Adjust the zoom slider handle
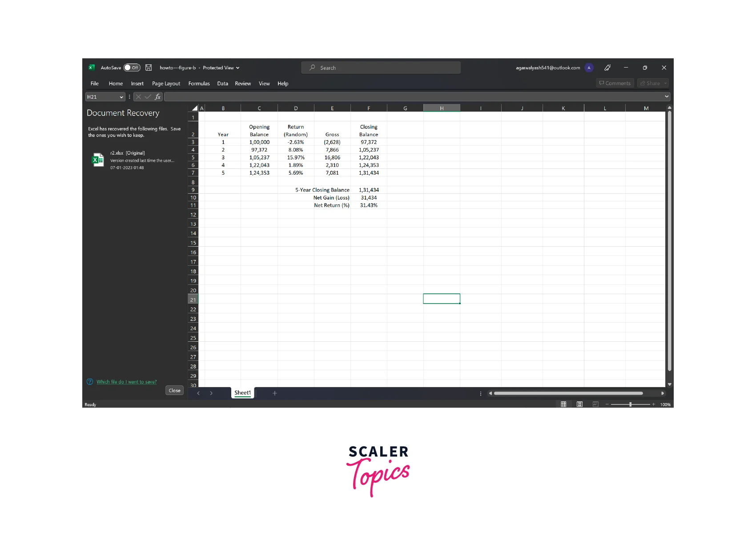Screen dimensions: 756x543 [x=630, y=404]
